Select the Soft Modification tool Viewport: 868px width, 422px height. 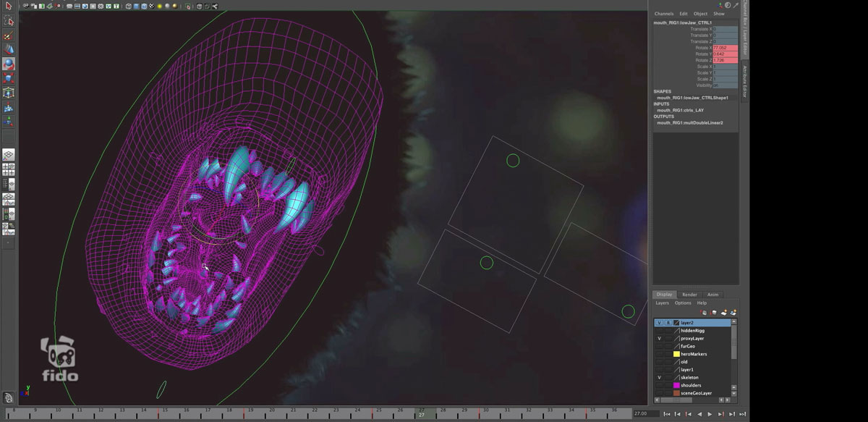(x=9, y=108)
